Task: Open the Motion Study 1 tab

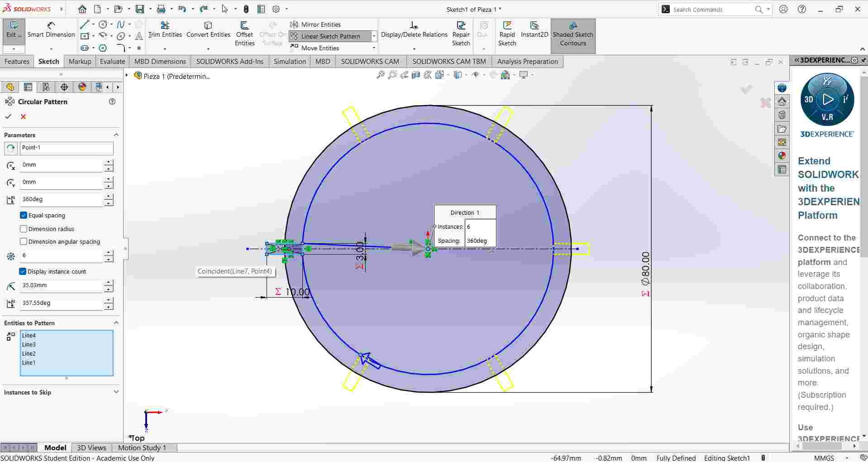Action: pos(142,448)
